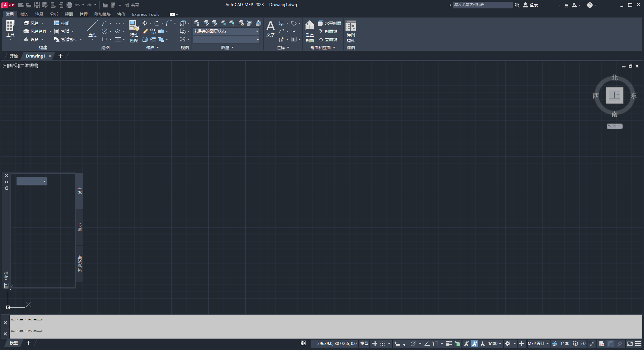Toggle object snap mode in the status bar
This screenshot has height=350, width=644.
point(436,344)
